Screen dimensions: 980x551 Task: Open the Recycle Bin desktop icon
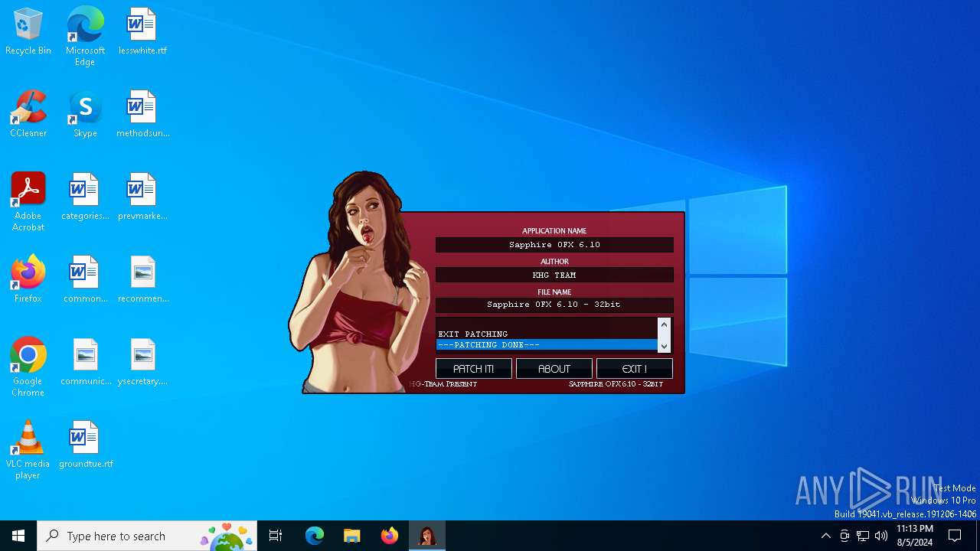pos(28,32)
